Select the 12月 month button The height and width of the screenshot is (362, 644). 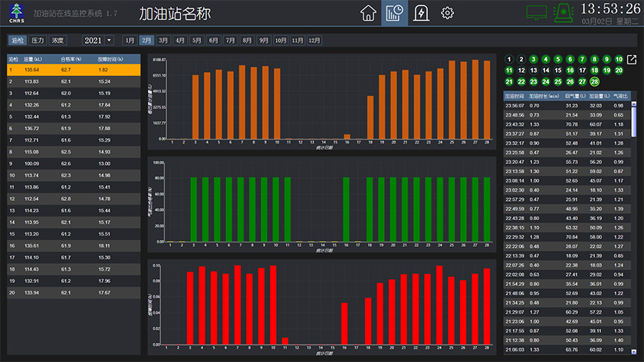[x=314, y=40]
